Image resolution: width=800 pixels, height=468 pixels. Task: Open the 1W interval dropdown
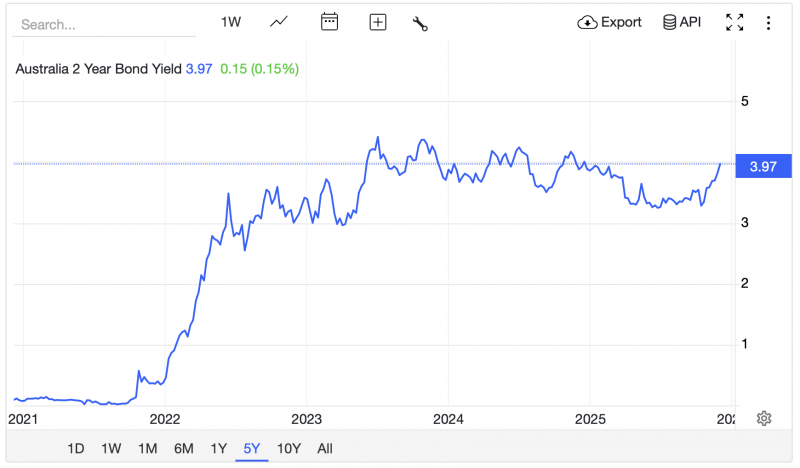pyautogui.click(x=231, y=22)
